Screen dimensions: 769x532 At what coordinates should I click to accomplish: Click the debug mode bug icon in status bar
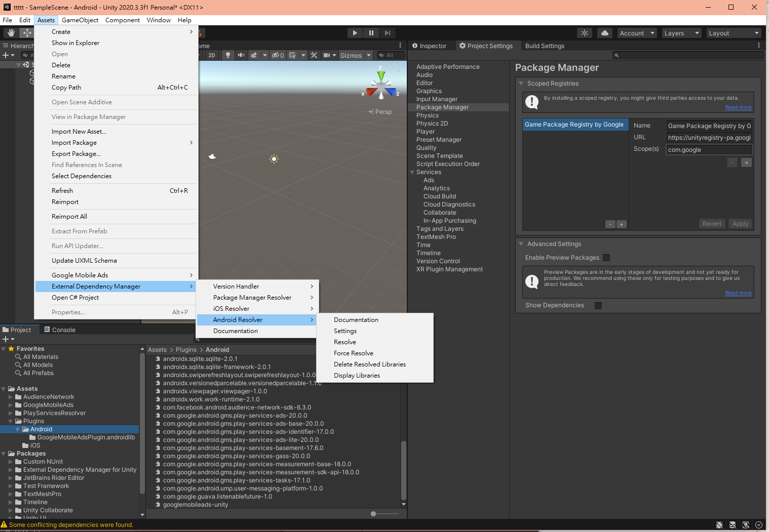719,525
